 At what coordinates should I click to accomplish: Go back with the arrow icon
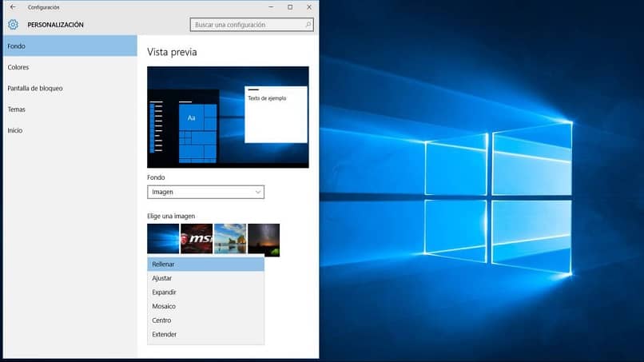(13, 7)
